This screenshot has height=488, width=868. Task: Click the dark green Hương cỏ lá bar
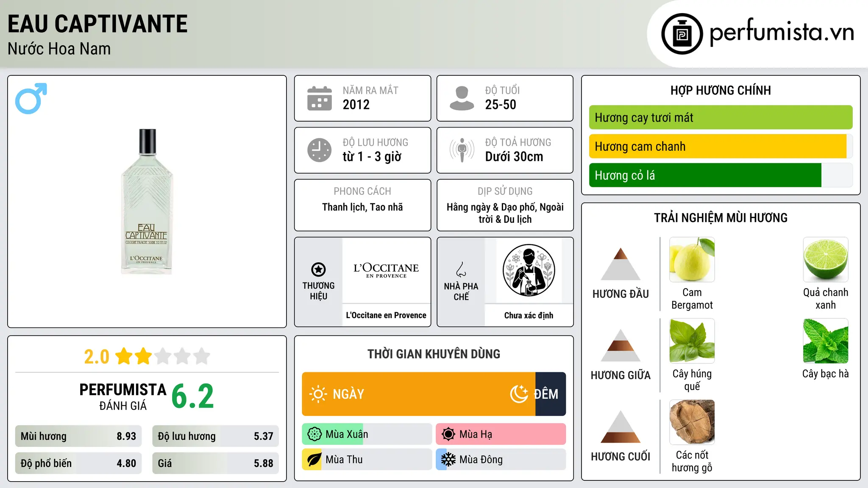(x=705, y=175)
